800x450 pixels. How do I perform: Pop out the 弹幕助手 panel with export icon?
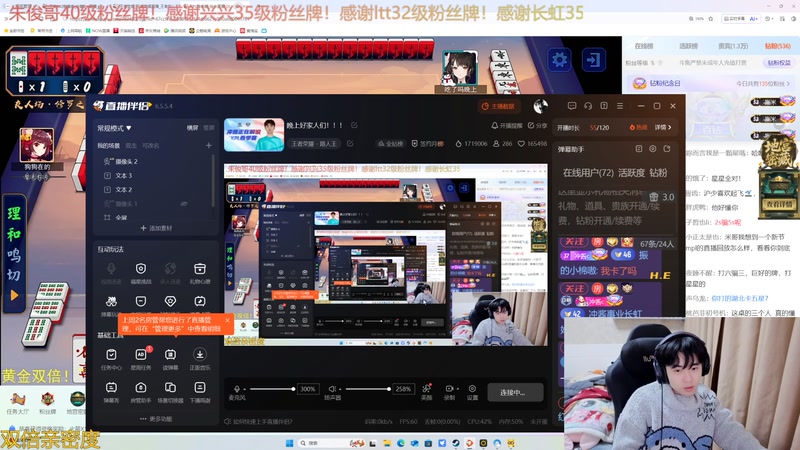667,148
